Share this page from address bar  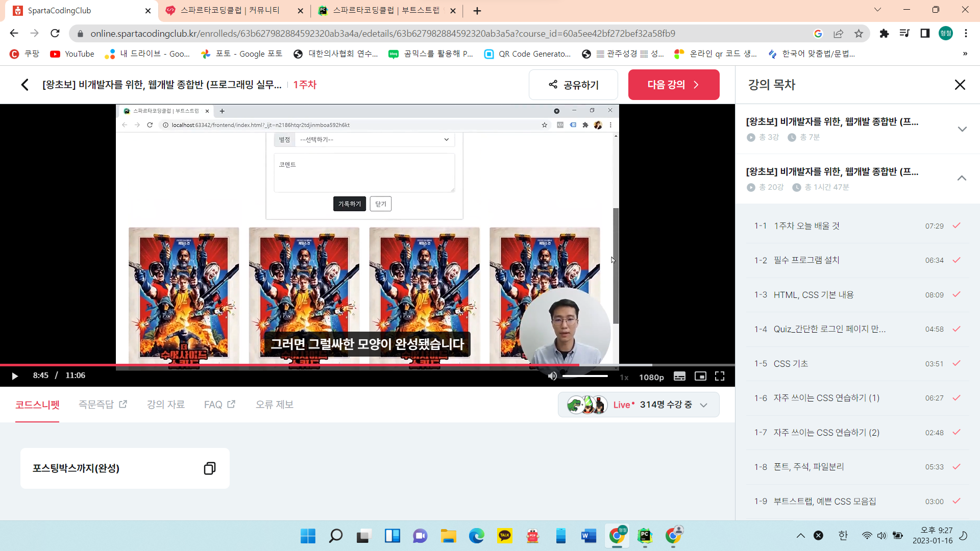838,33
